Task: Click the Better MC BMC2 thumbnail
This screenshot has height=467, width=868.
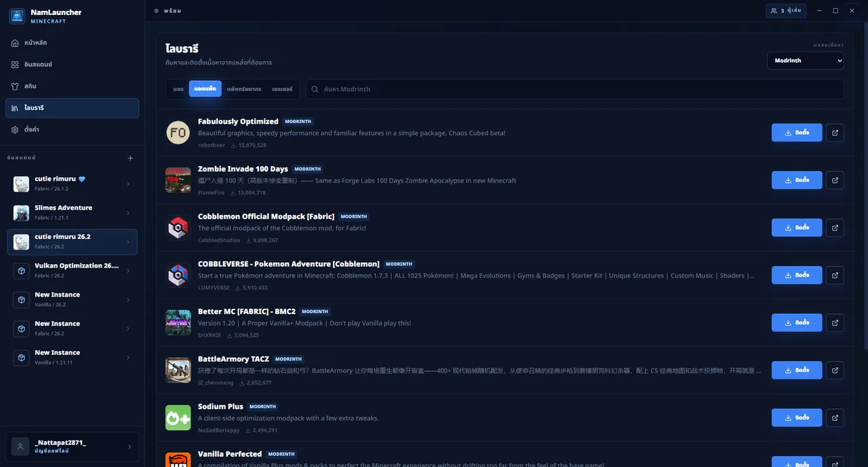Action: pyautogui.click(x=178, y=322)
